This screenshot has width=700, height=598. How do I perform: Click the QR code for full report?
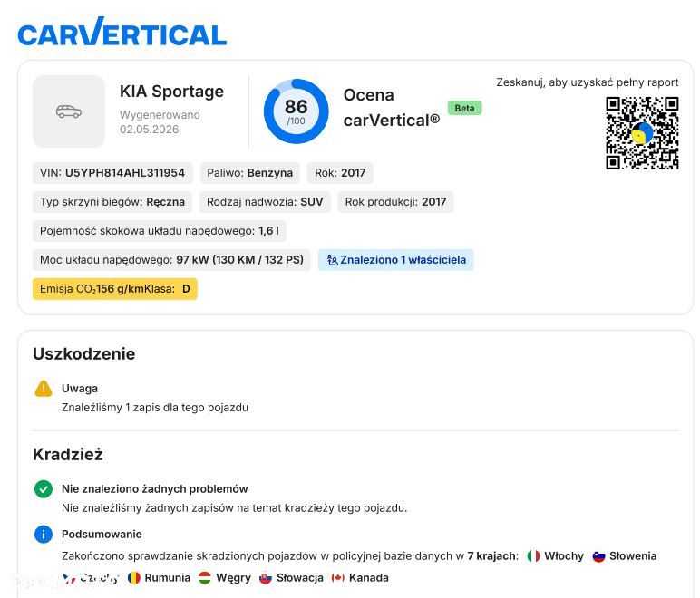(642, 133)
